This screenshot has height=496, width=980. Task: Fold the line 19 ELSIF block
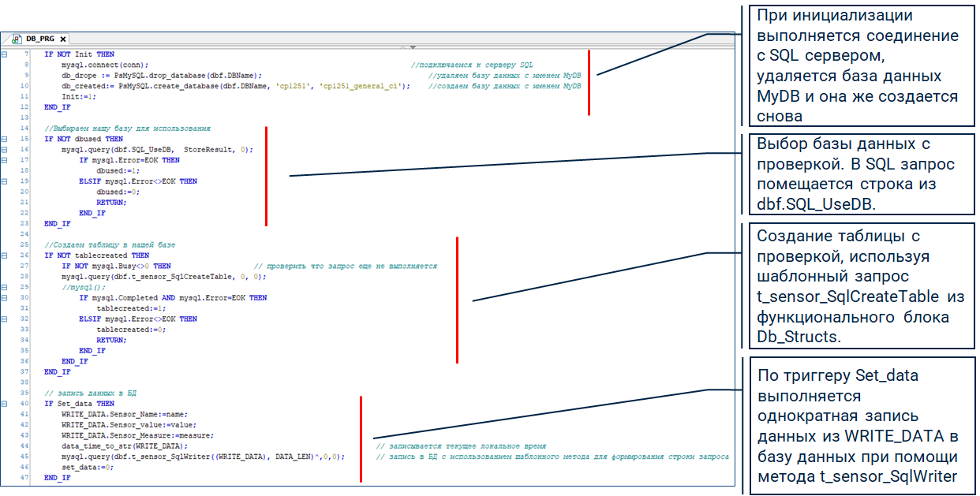(5, 181)
